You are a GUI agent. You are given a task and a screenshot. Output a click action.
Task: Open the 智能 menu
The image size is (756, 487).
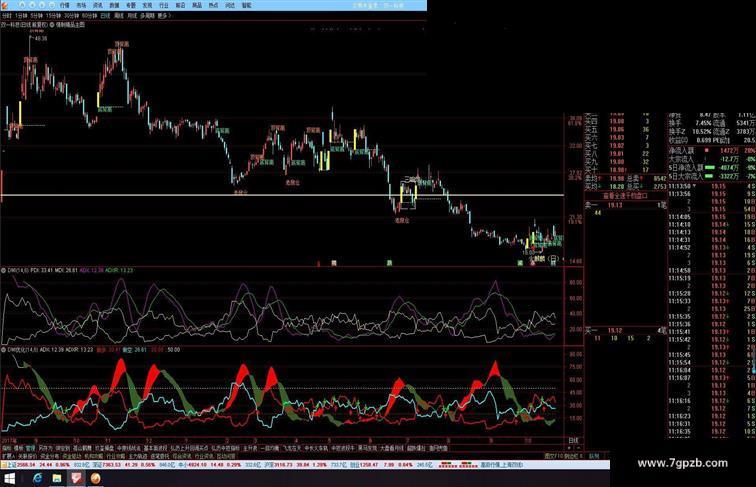[246, 5]
